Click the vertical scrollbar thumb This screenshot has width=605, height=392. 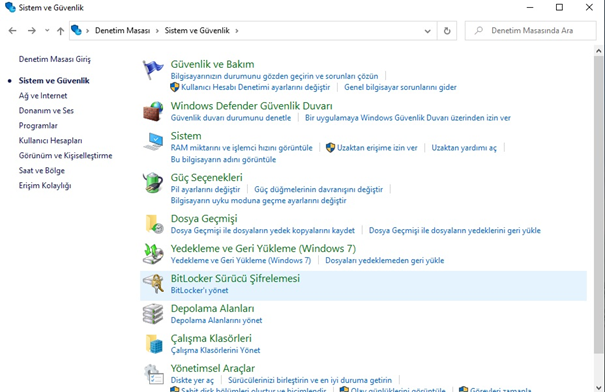click(598, 204)
